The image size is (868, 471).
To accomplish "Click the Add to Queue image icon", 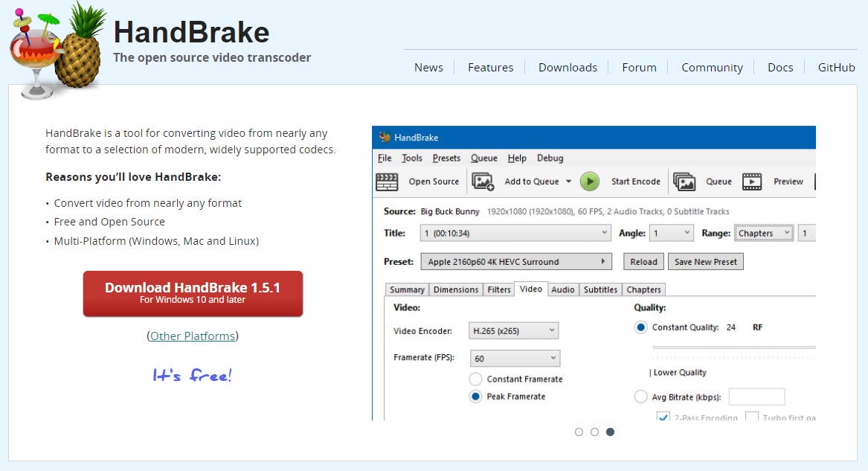I will point(483,182).
